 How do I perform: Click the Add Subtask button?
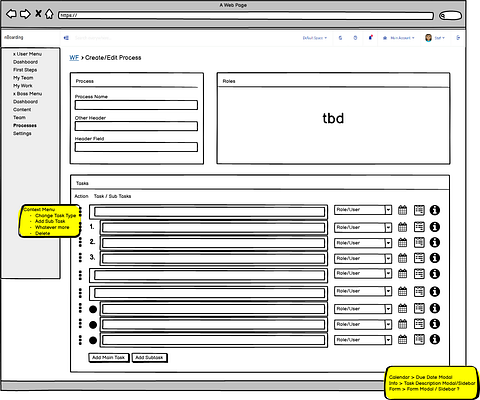pyautogui.click(x=149, y=357)
